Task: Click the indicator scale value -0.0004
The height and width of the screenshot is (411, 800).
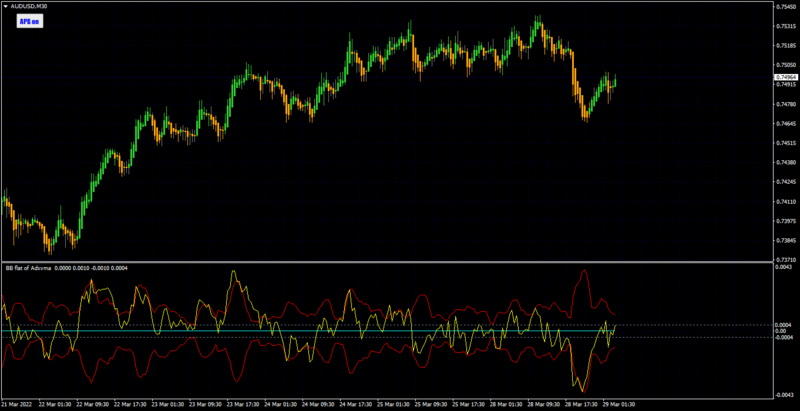Action: (783, 337)
